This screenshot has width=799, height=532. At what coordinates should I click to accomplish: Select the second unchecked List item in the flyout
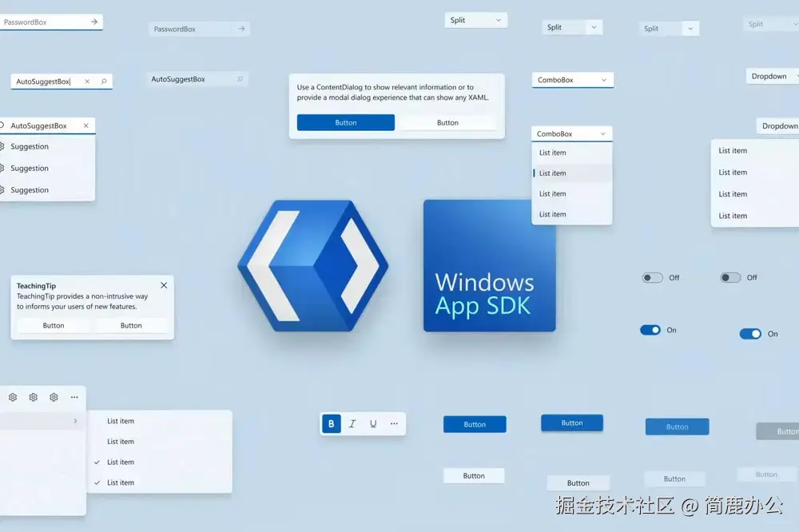click(x=160, y=441)
